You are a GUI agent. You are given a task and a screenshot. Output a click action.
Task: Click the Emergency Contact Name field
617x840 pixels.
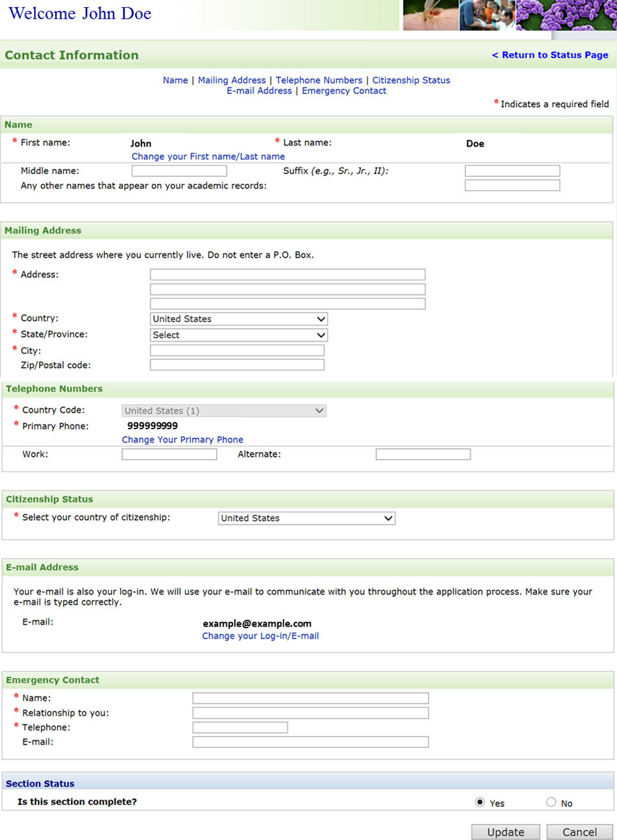310,698
